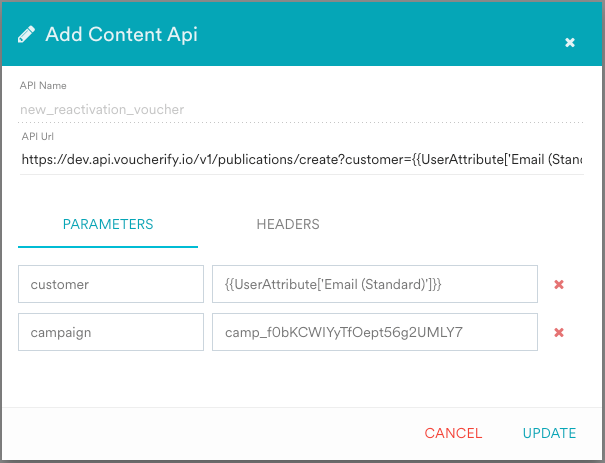Click into the API Url field
Screen dimensions: 605x463
(x=300, y=159)
